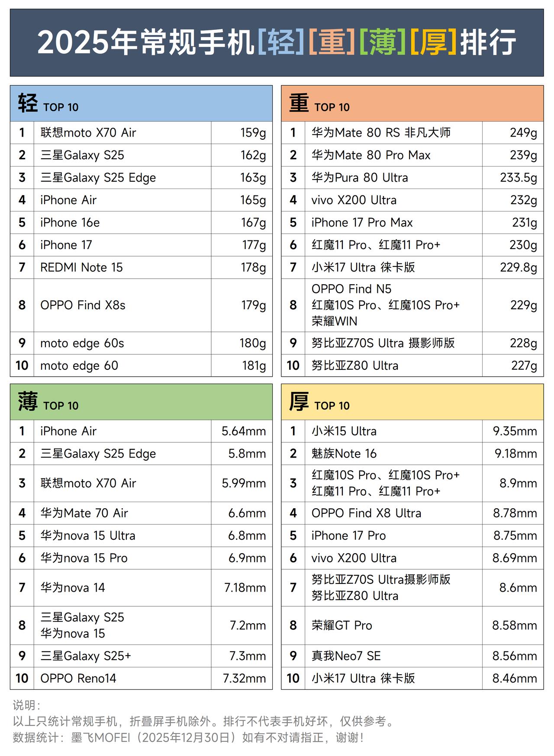Click the orange 重 TOP 10 header
Screen dimensions: 554x756
pos(412,103)
